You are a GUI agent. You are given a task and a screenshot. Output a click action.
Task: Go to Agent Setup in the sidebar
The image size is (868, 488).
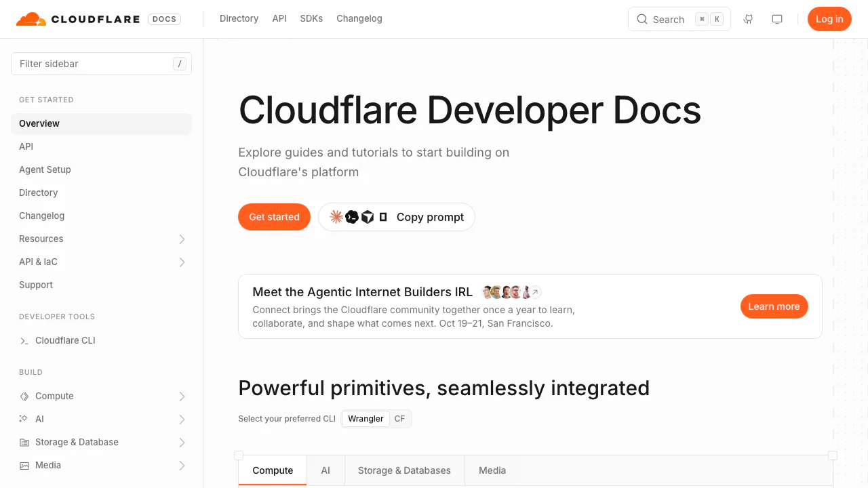point(101,169)
